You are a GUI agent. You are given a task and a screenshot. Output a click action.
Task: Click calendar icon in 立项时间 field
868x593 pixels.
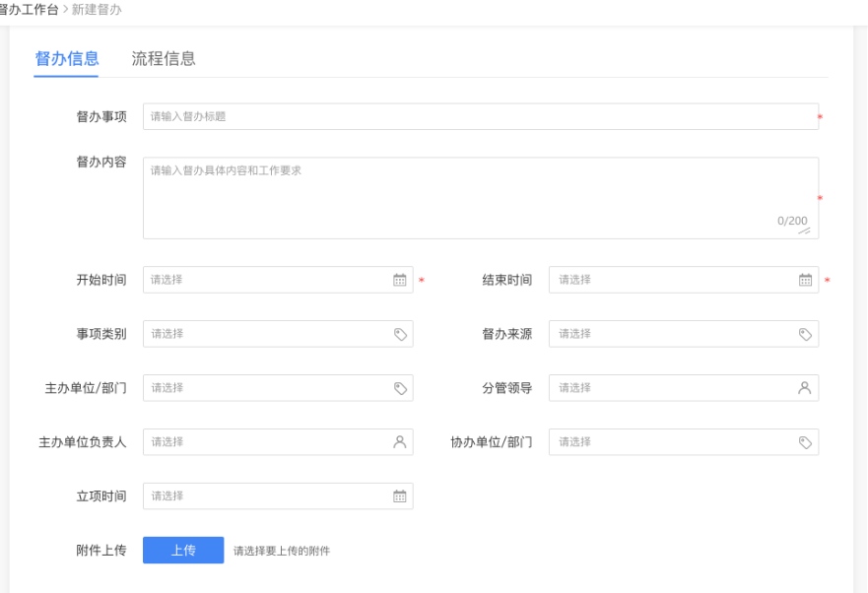pyautogui.click(x=400, y=496)
